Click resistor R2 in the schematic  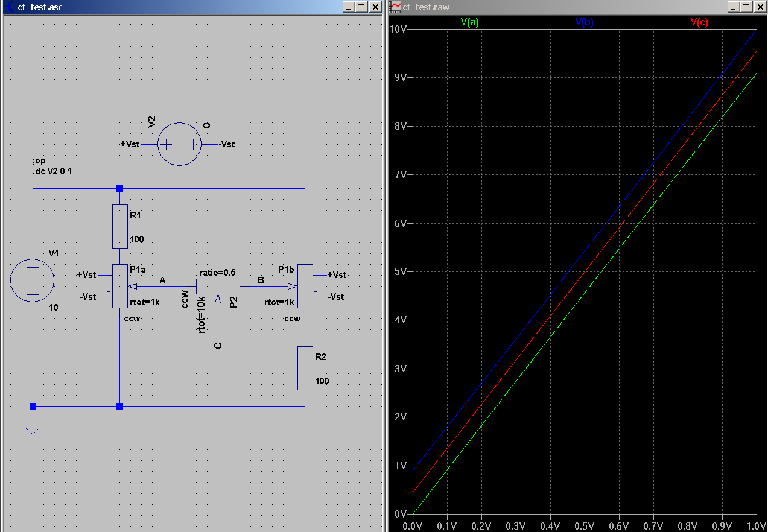pyautogui.click(x=305, y=368)
